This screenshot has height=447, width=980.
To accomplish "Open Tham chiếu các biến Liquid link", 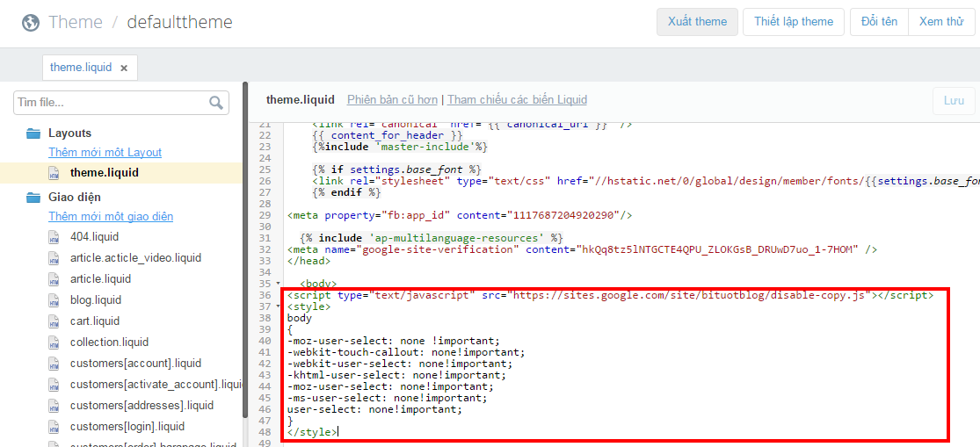I will pyautogui.click(x=517, y=100).
